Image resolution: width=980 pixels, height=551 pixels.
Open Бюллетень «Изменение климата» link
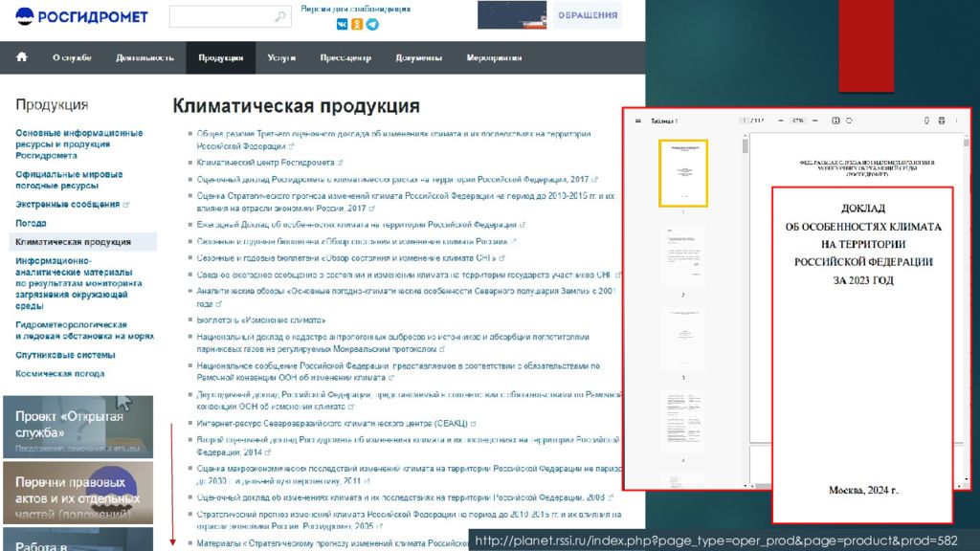coord(260,320)
